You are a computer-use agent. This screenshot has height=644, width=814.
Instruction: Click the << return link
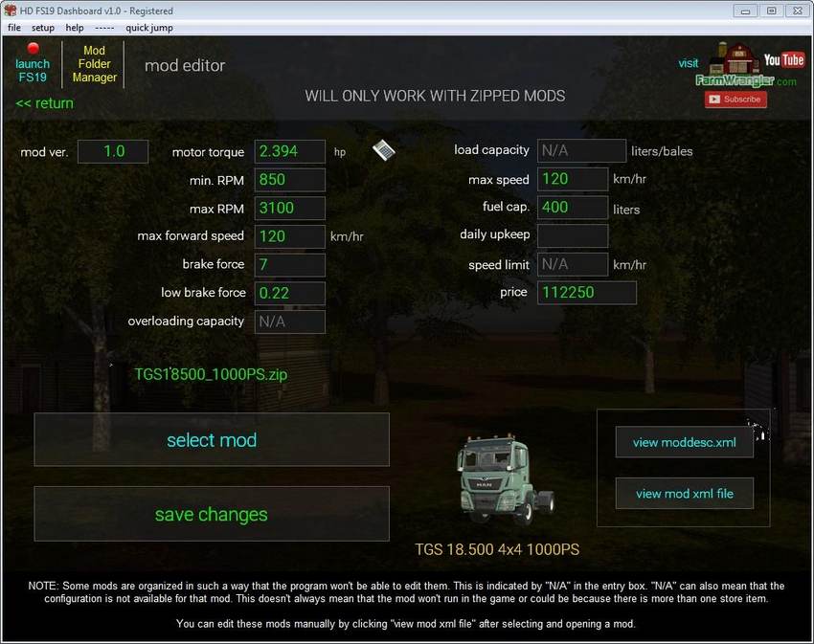click(x=44, y=103)
